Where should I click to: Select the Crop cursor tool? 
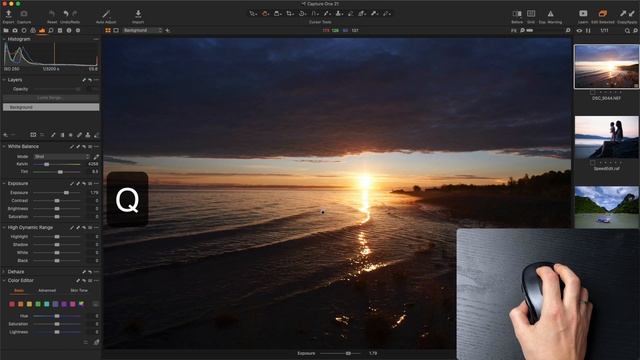click(x=290, y=13)
